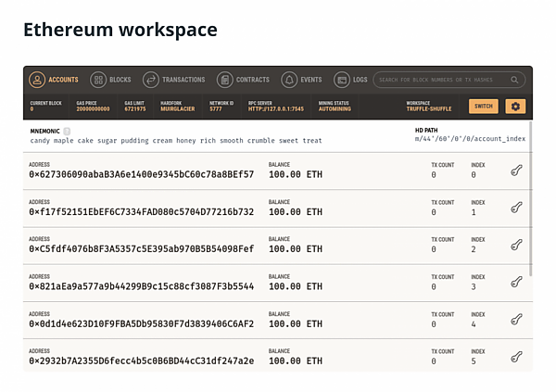The image size is (556, 392).
Task: Click the mnemonic help question icon
Action: click(x=67, y=132)
